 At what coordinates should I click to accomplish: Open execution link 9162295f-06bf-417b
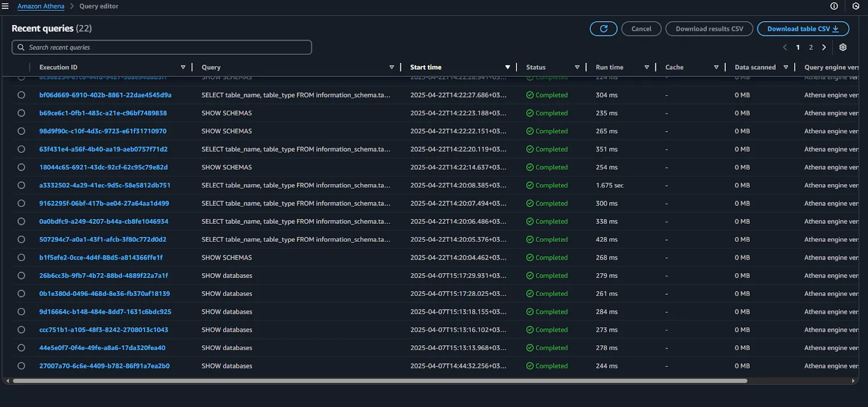point(104,203)
